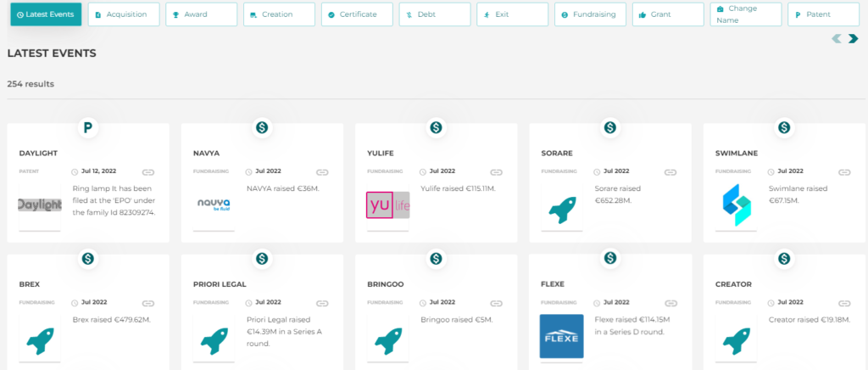Click the next tabs arrow

click(853, 38)
